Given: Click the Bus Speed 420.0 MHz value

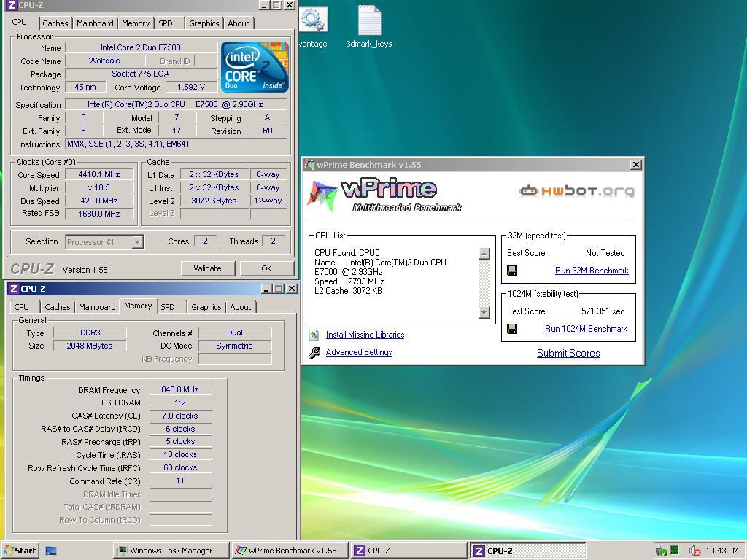Looking at the screenshot, I should point(99,201).
